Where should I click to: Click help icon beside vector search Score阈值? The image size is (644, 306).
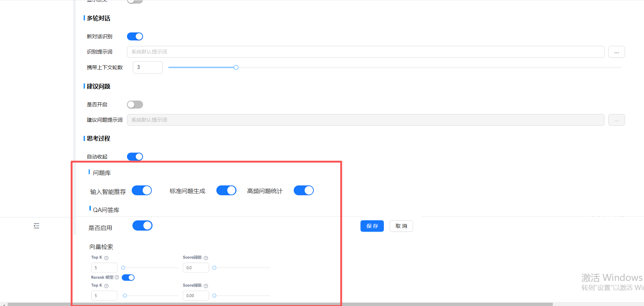[206, 258]
